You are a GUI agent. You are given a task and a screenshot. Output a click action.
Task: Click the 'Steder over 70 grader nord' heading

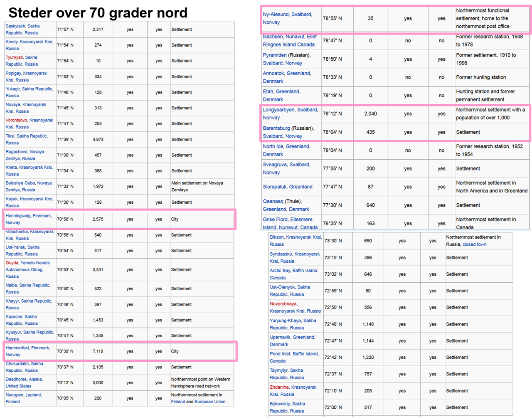click(98, 13)
